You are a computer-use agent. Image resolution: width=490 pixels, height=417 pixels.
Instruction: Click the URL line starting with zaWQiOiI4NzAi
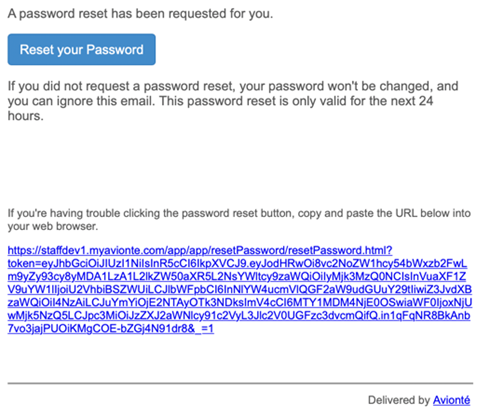[x=240, y=302]
